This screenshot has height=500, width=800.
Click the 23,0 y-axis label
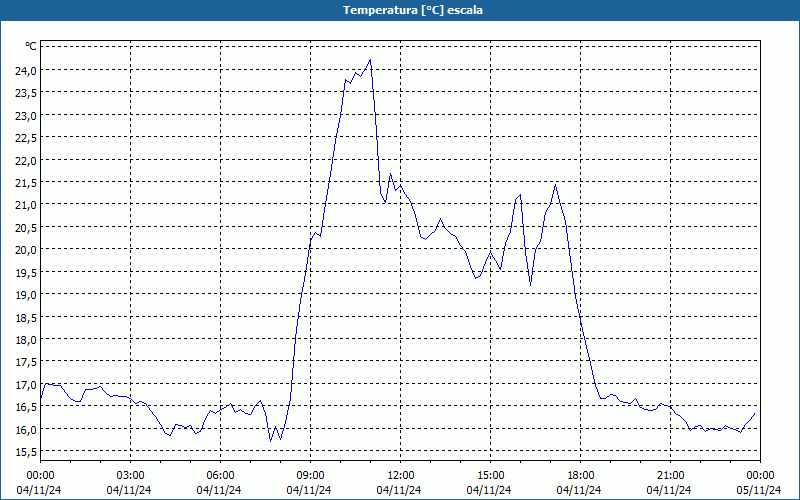pos(26,115)
